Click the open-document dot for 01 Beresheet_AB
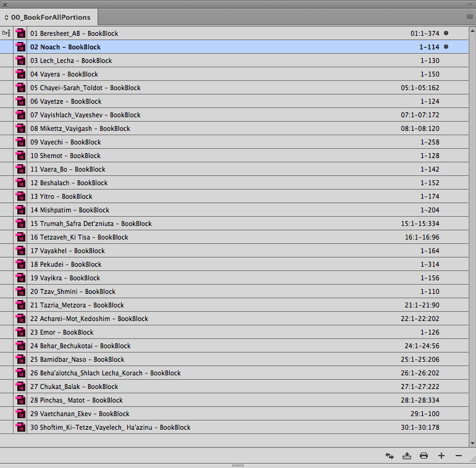 coord(446,33)
